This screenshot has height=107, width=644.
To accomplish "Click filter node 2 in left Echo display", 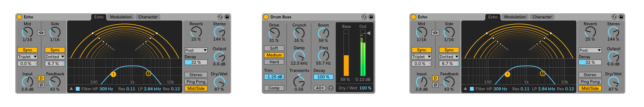I will click(x=149, y=73).
